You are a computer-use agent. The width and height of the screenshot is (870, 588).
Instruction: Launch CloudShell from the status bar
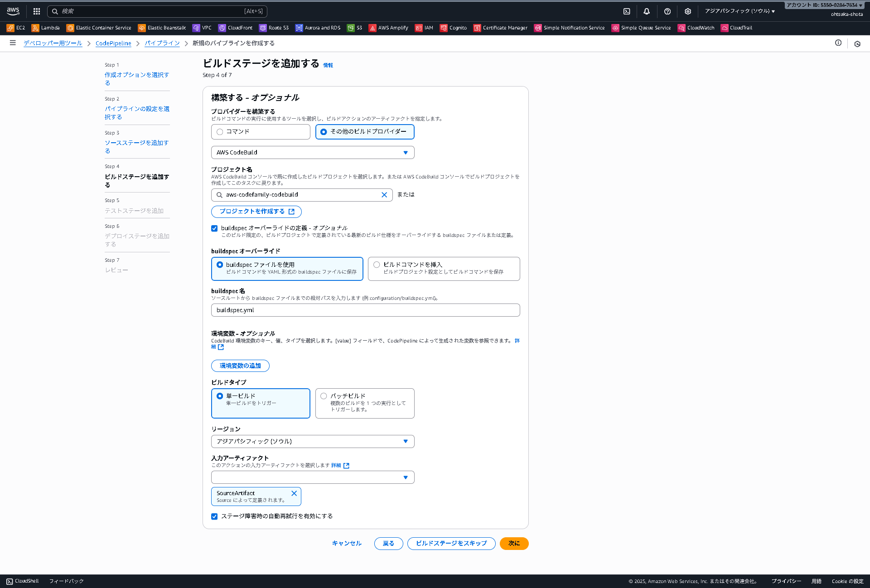[x=23, y=581]
